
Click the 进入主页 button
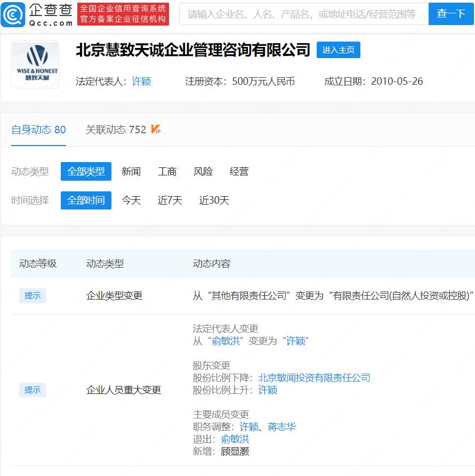click(339, 50)
